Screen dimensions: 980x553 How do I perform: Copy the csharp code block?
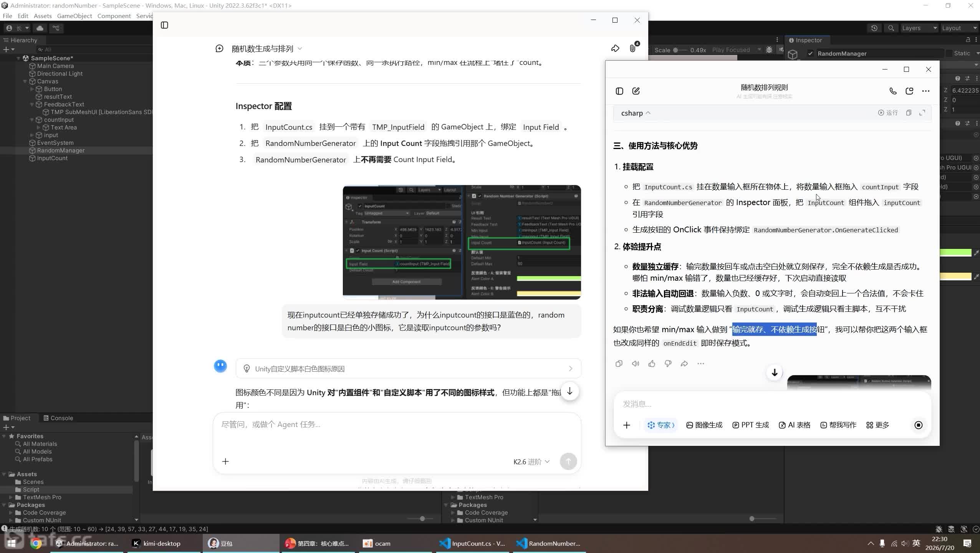(909, 113)
